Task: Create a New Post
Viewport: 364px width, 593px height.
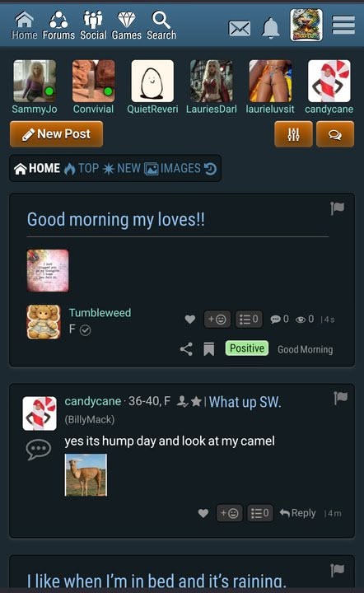Action: (x=56, y=134)
